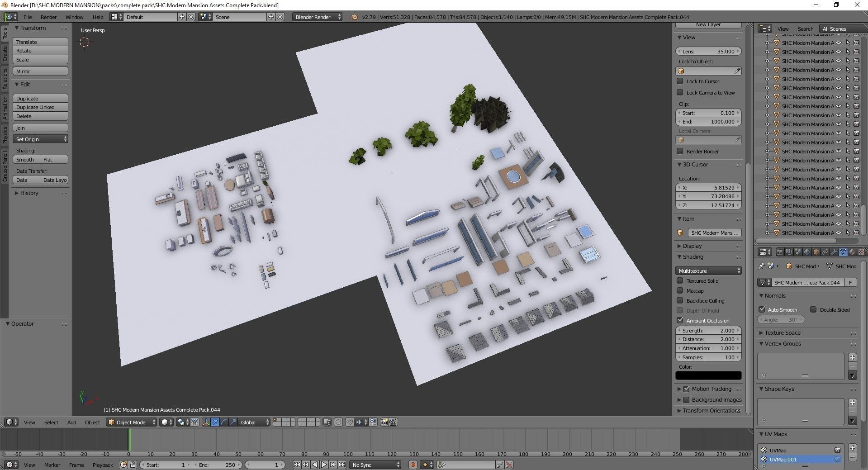Enable the Backface Culling checkbox

[680, 300]
